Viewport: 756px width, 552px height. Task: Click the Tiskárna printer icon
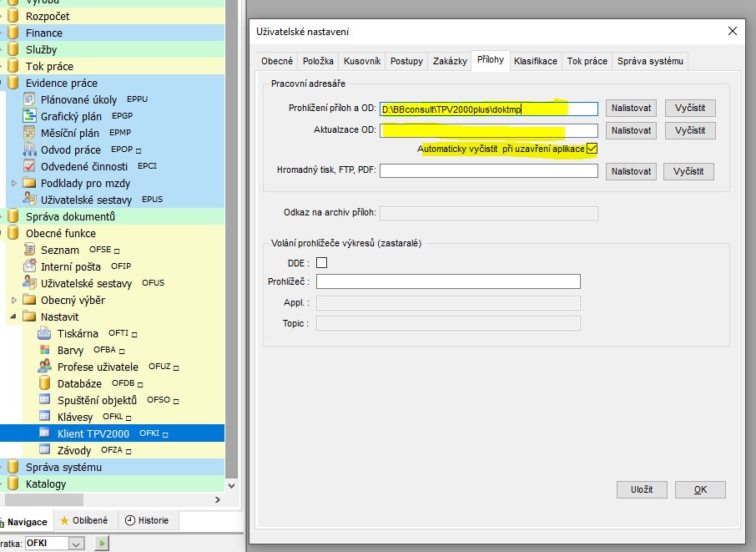coord(44,333)
